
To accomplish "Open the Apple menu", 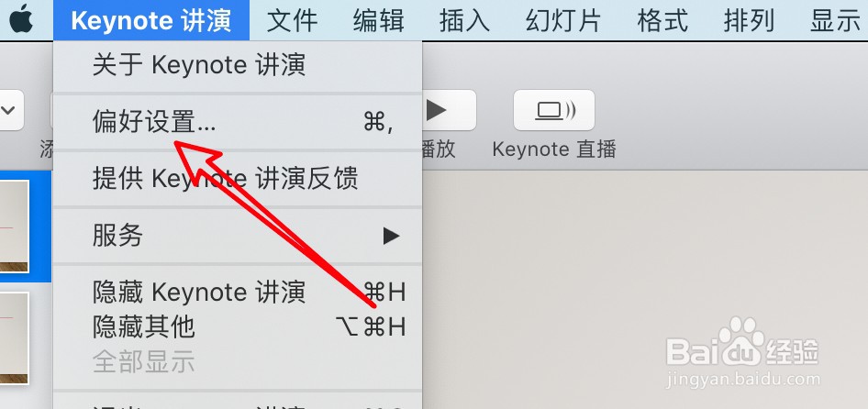I will [21, 19].
